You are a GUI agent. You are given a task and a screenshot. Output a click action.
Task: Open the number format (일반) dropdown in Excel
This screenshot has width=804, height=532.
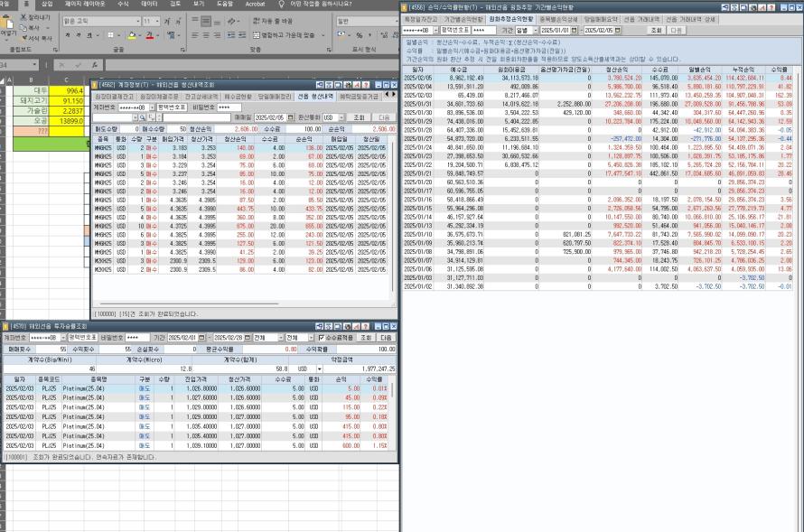click(397, 21)
